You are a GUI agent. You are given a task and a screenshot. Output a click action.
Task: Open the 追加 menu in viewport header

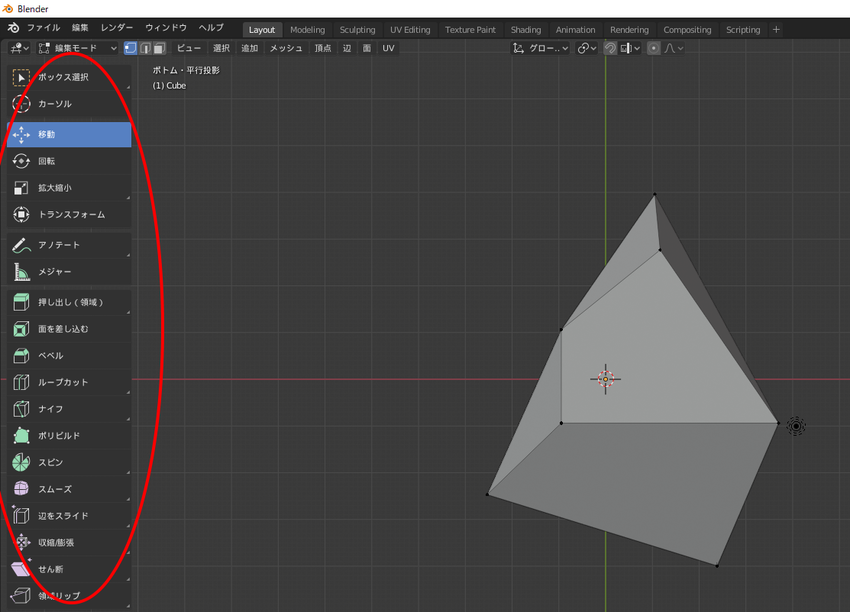(x=249, y=48)
